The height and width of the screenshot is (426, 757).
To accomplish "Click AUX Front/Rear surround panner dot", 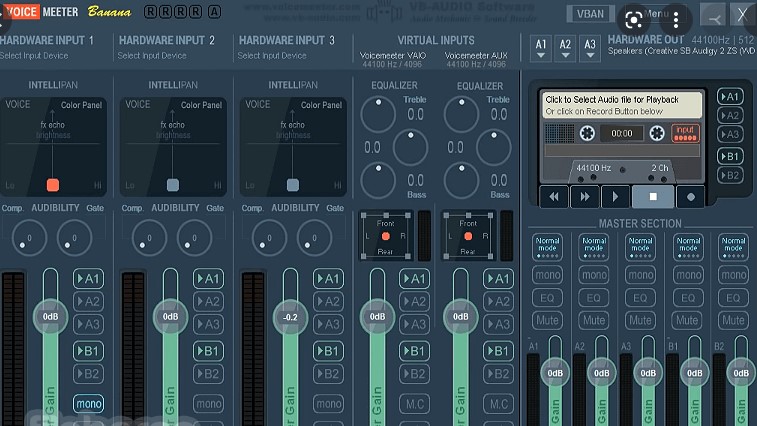I will tap(468, 236).
